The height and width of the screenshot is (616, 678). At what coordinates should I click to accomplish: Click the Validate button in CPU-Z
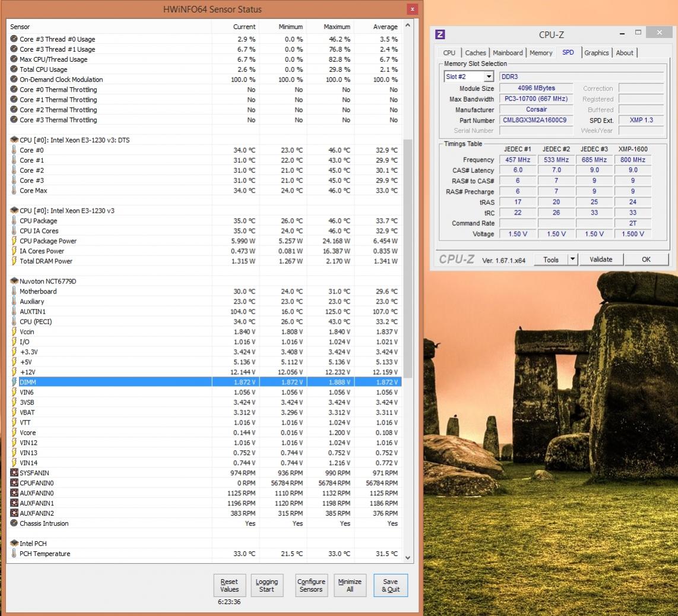click(601, 260)
